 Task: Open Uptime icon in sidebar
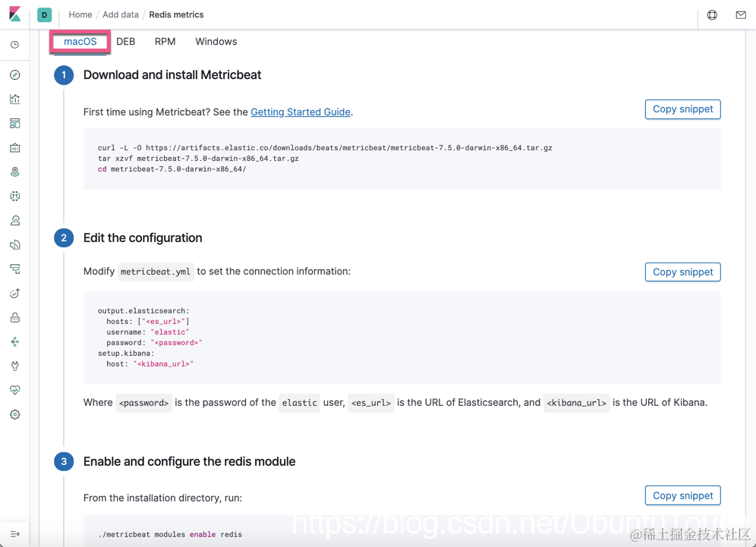15,293
